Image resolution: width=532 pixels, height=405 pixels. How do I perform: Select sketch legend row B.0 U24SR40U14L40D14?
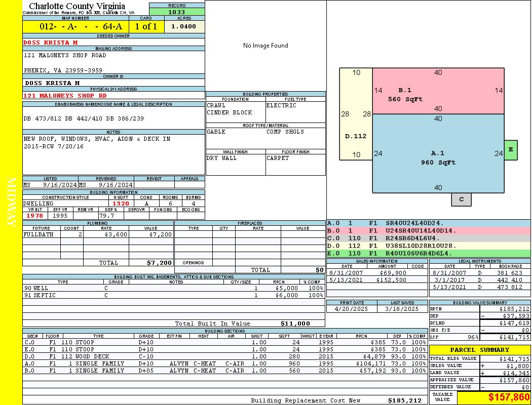[429, 231]
